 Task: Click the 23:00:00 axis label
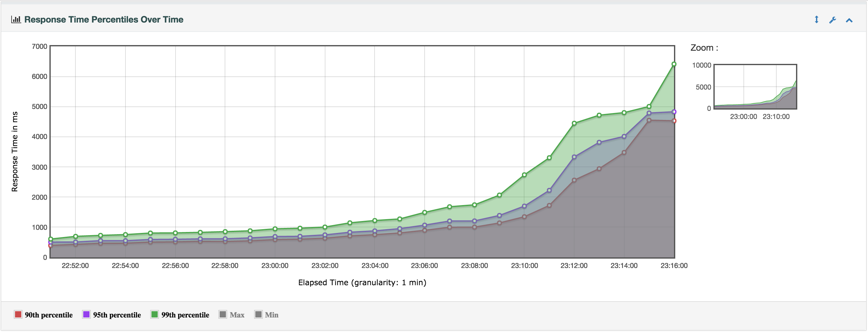tap(275, 265)
